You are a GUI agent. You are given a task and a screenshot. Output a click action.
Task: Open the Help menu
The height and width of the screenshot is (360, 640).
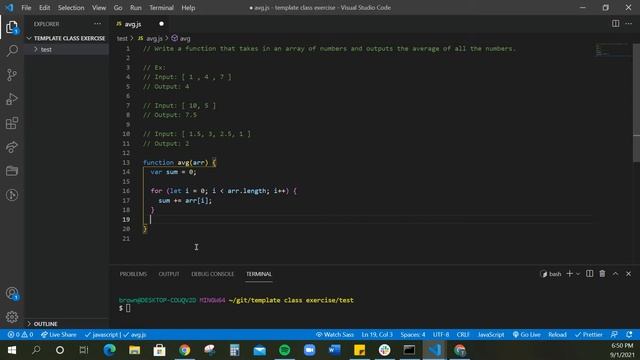coord(188,8)
